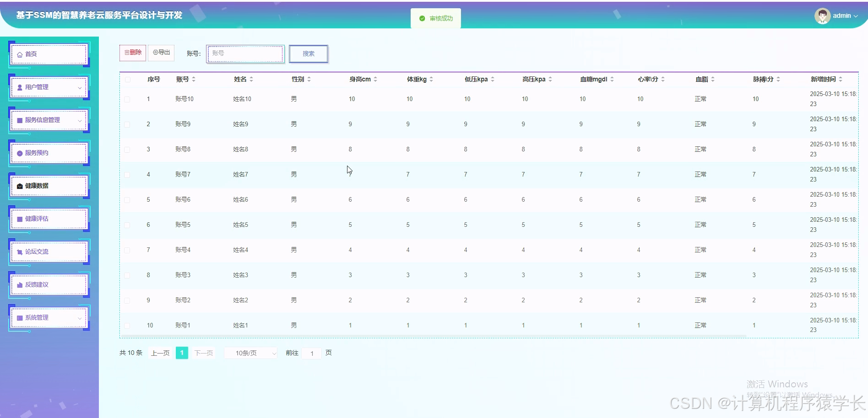Click the envelope icon beside 健康数据
Viewport: 868px width, 418px height.
pos(20,186)
